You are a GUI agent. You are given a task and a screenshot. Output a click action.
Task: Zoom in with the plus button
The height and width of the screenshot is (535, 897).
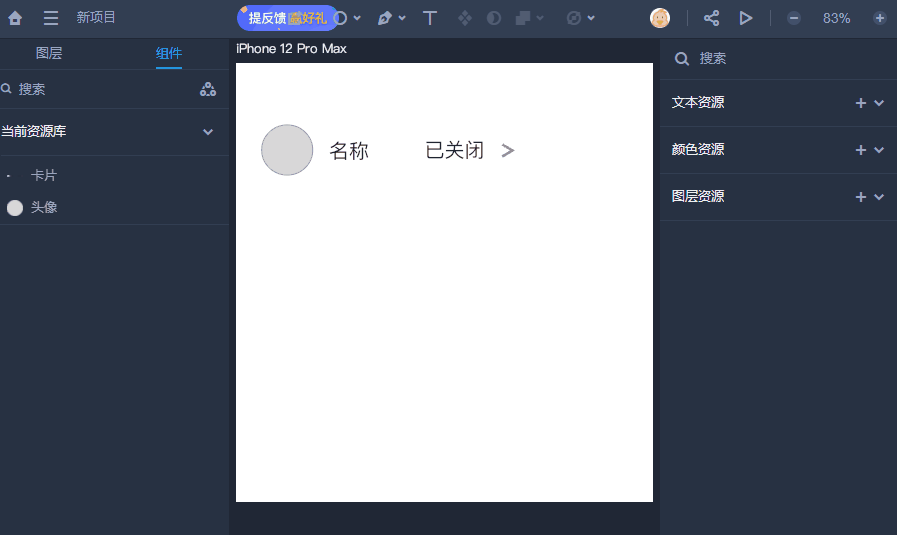[880, 18]
